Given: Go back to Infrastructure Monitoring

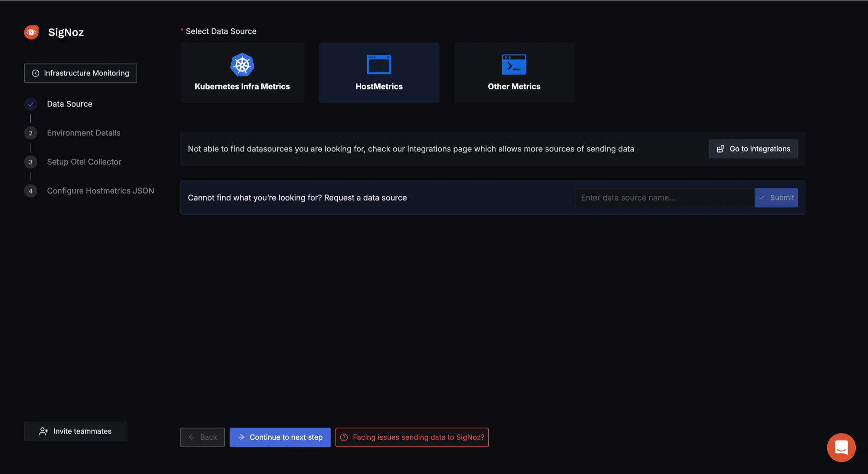Looking at the screenshot, I should point(80,73).
